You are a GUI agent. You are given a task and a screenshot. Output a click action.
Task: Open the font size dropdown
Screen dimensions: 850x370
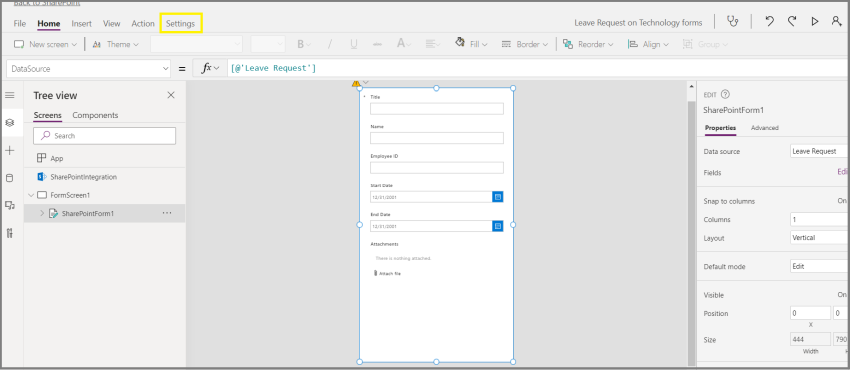coord(268,44)
